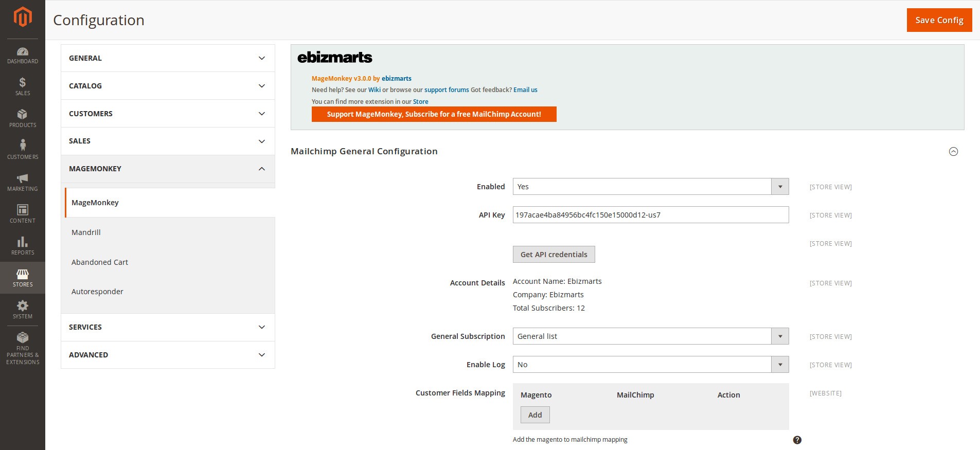Image resolution: width=980 pixels, height=450 pixels.
Task: Open the Enabled dropdown
Action: tap(651, 187)
